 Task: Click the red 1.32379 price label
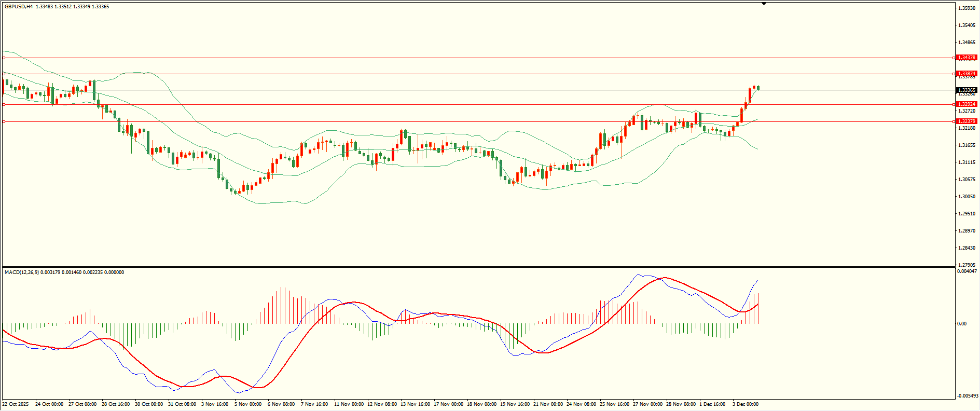pos(967,121)
